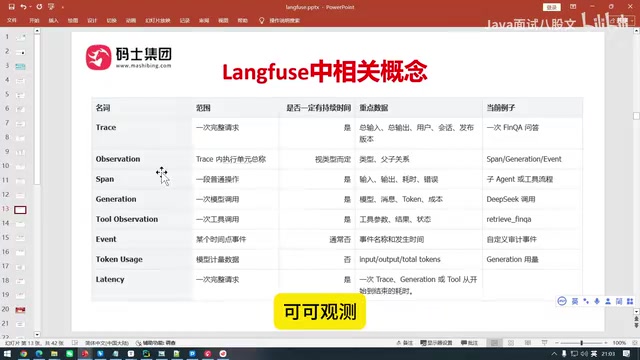Click the retrieve_finqa cell

click(532, 219)
